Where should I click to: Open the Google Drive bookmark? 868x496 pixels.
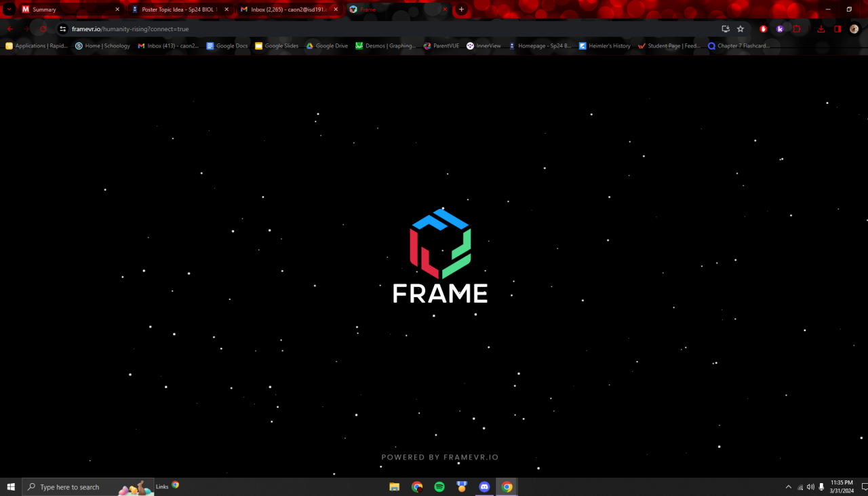pyautogui.click(x=327, y=46)
